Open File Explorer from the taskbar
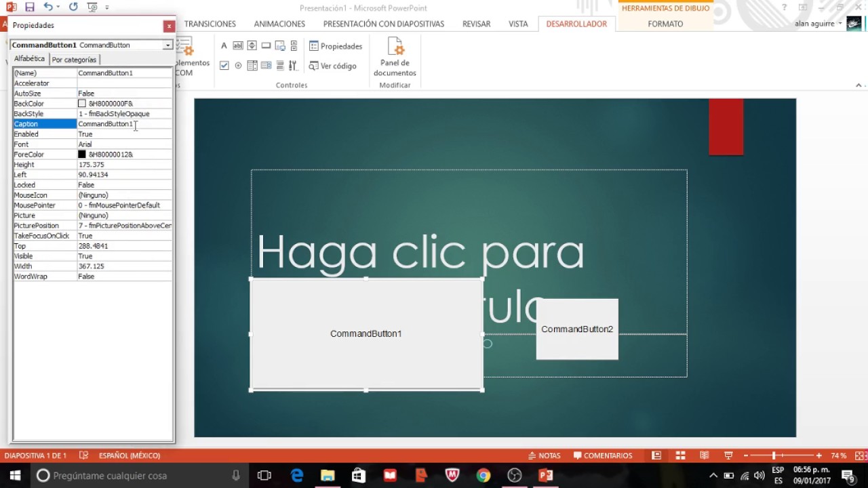 328,476
